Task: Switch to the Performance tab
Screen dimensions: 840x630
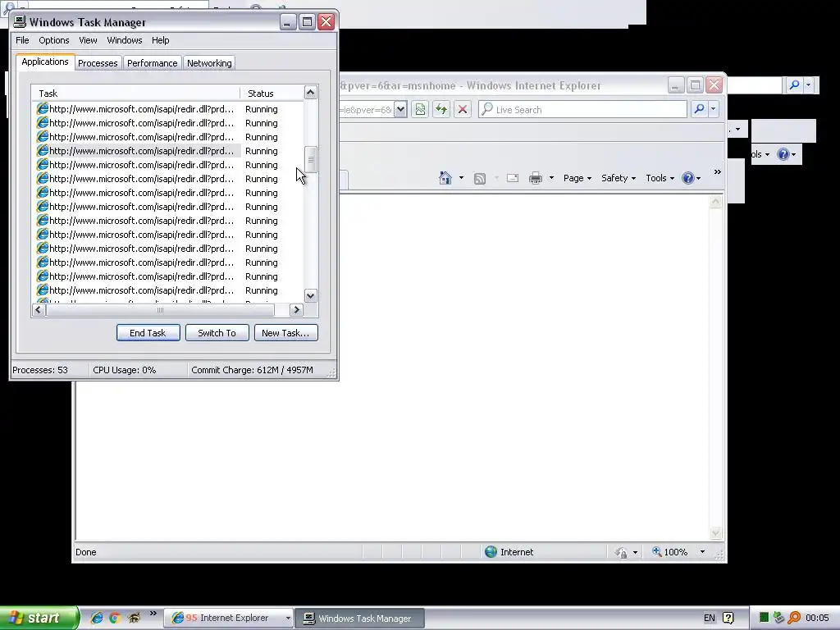Action: [x=152, y=63]
